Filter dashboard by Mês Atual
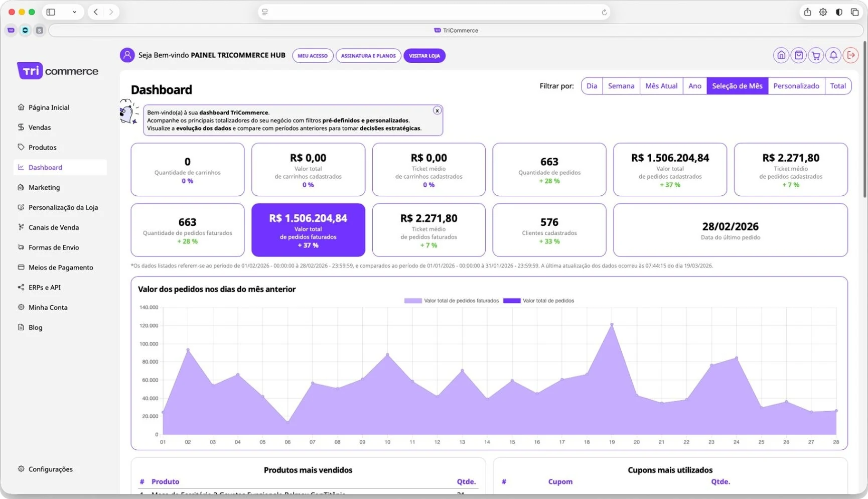This screenshot has width=868, height=499. tap(661, 86)
